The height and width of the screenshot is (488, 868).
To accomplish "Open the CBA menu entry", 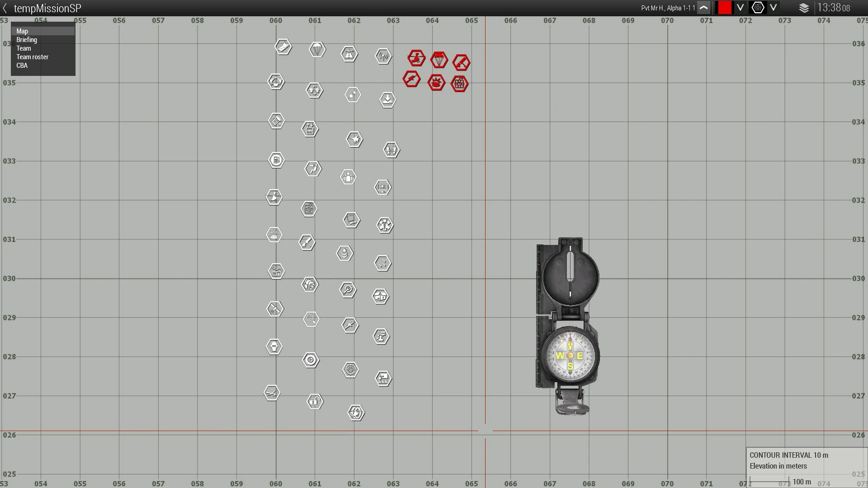I will (22, 66).
